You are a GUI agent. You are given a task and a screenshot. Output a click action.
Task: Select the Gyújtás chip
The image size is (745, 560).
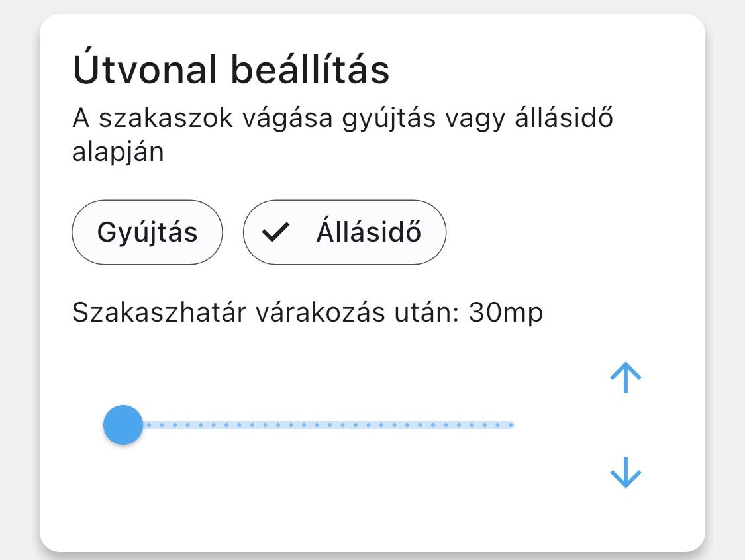click(x=147, y=232)
